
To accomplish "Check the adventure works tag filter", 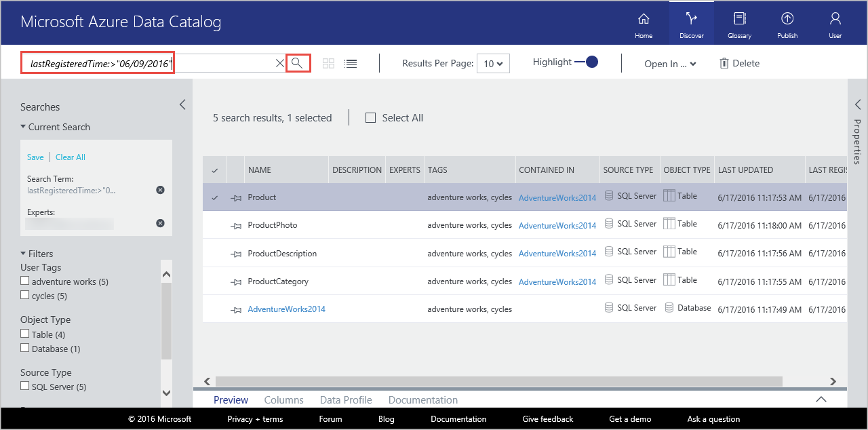I will 25,281.
